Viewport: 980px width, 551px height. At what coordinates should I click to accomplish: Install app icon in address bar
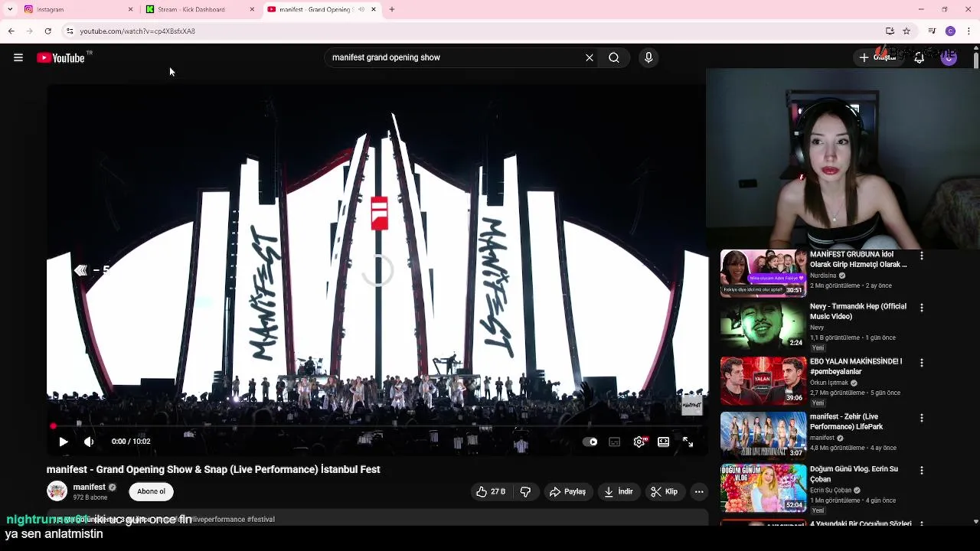click(890, 31)
